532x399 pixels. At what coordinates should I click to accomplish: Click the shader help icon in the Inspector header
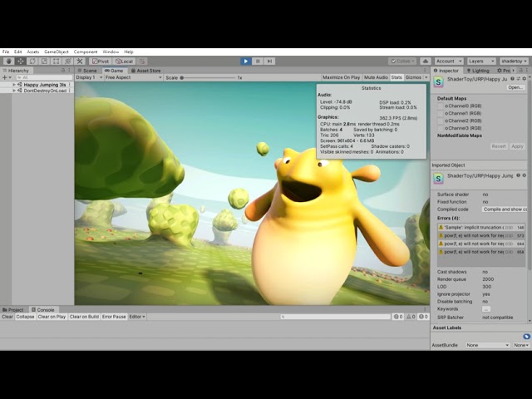click(x=512, y=79)
